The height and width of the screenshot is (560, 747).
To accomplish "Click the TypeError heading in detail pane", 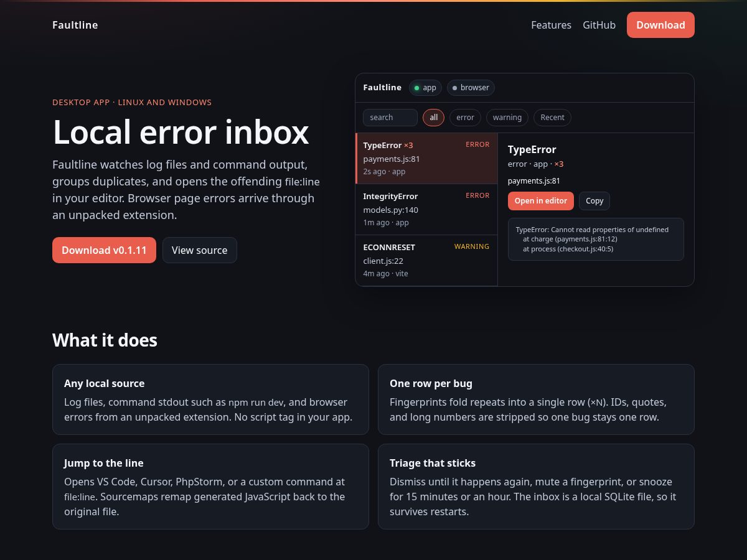I will 532,149.
